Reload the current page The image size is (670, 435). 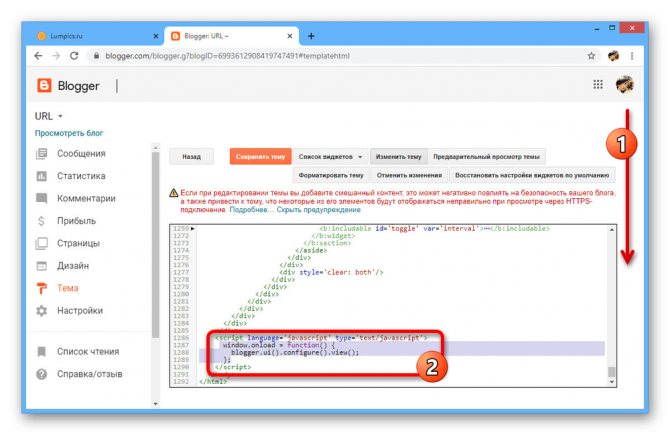click(74, 56)
